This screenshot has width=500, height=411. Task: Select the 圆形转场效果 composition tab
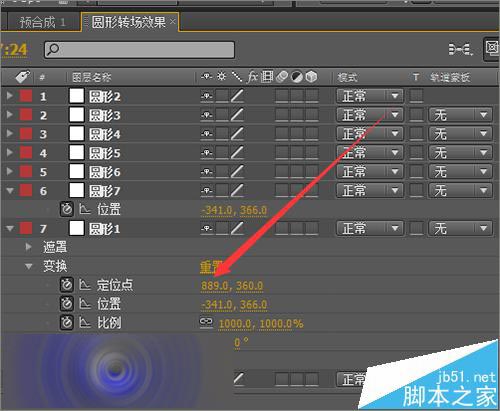point(128,22)
